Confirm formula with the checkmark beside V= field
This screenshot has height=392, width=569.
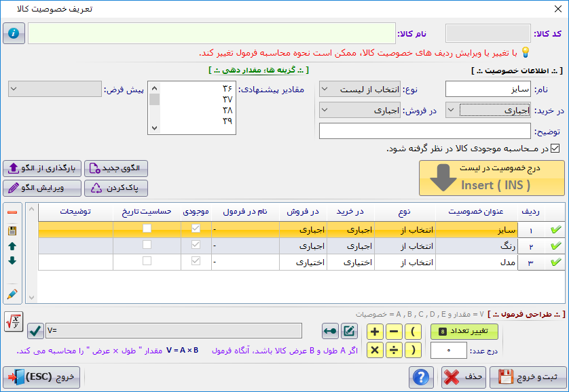(x=35, y=331)
